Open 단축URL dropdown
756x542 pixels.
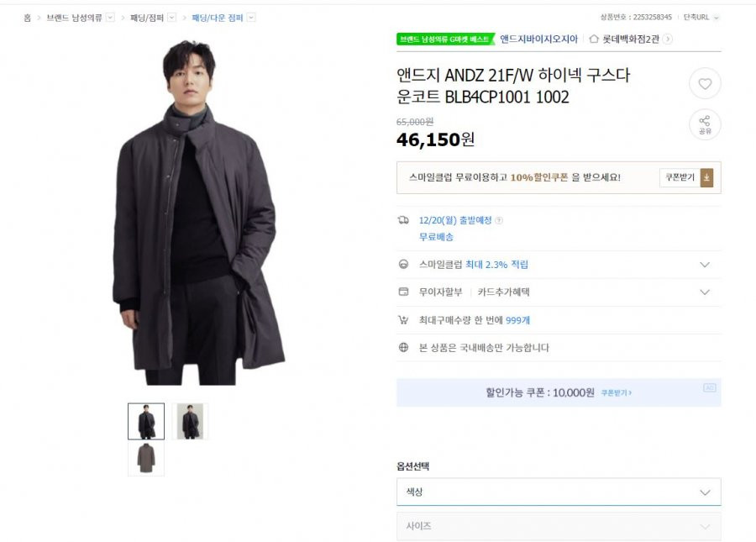point(701,18)
